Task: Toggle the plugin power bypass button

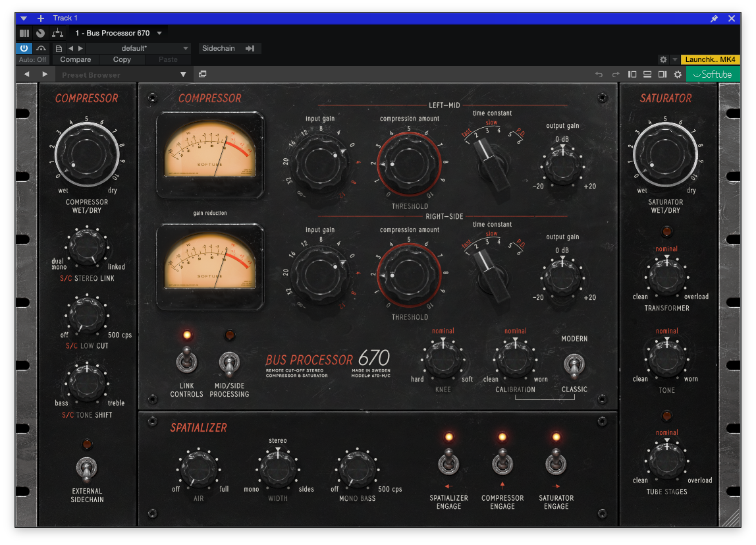Action: (24, 48)
